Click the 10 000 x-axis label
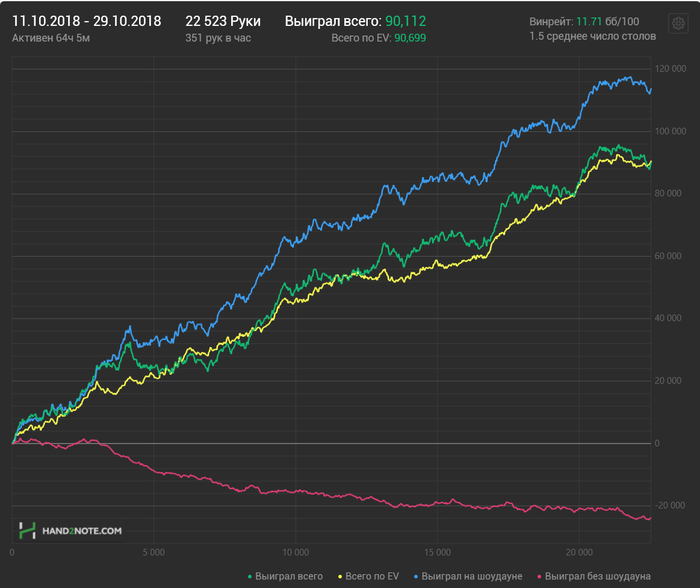Viewport: 700px width, 588px height. [296, 552]
